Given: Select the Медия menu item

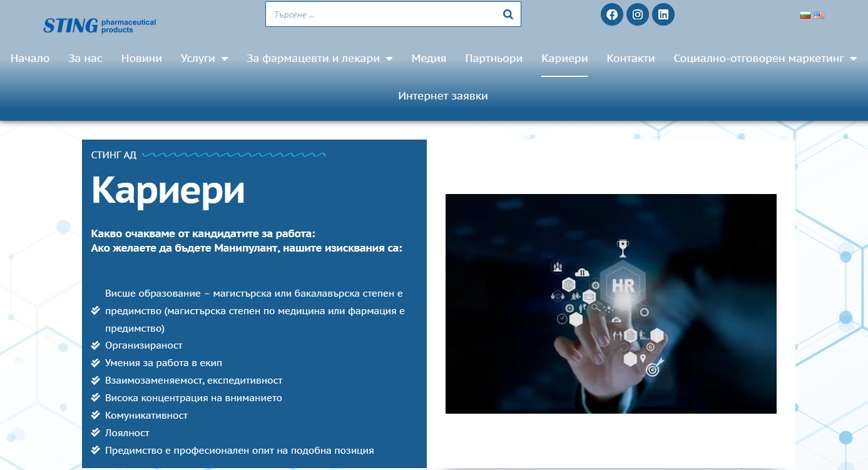Looking at the screenshot, I should pos(429,58).
